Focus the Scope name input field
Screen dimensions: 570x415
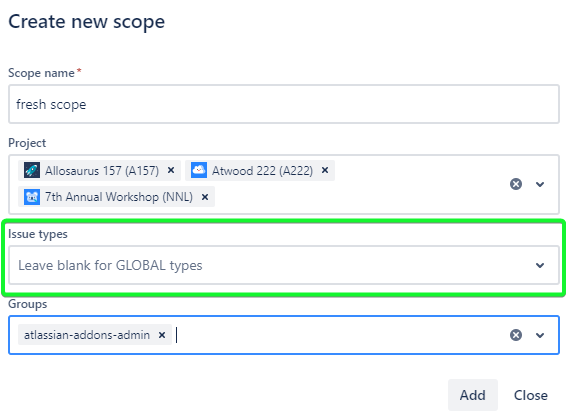tap(284, 104)
